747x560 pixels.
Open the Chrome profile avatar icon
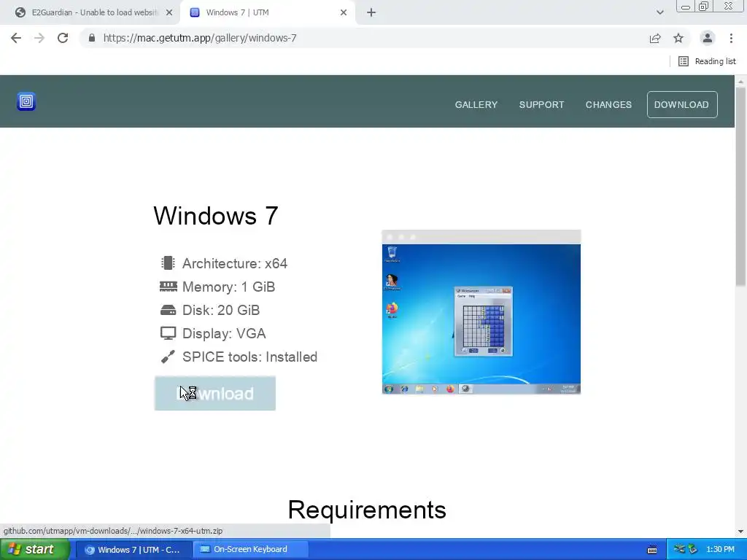pyautogui.click(x=708, y=38)
